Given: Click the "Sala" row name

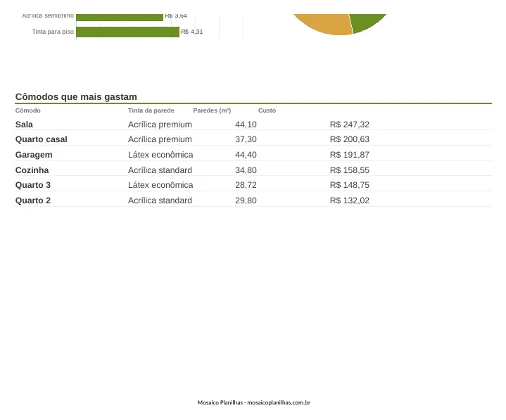Looking at the screenshot, I should [24, 125].
